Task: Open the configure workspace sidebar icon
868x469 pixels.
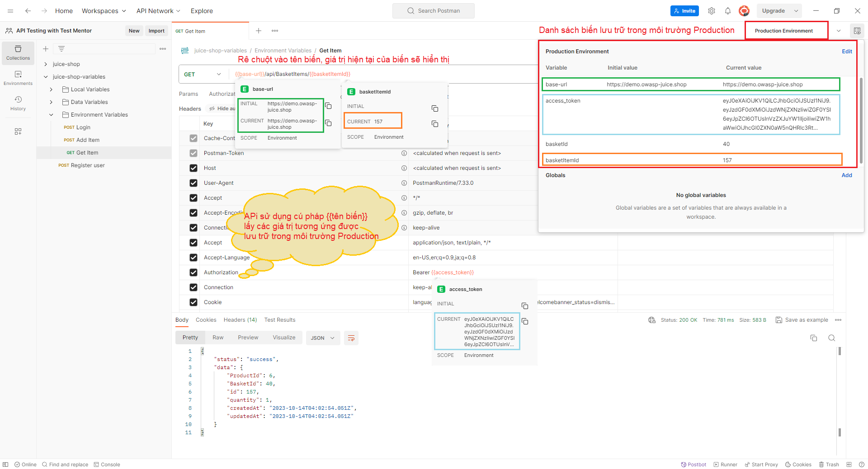Action: (x=18, y=131)
